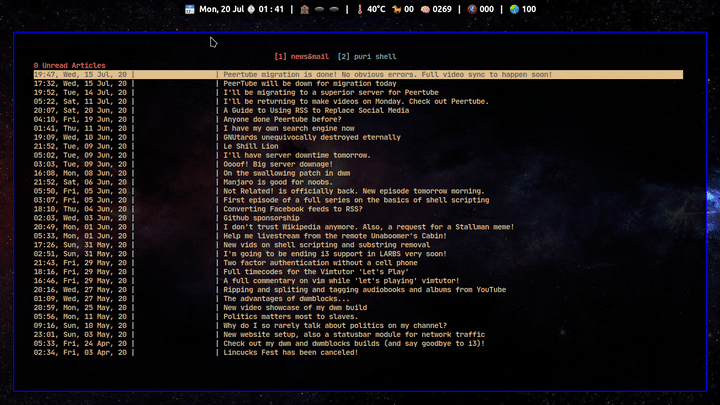Click the globe network icon
Image resolution: width=720 pixels, height=405 pixels.
pyautogui.click(x=514, y=9)
